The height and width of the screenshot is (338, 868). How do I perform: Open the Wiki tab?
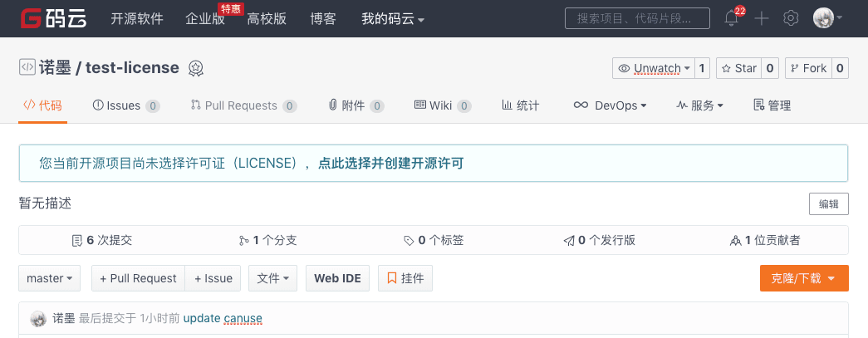[x=442, y=105]
